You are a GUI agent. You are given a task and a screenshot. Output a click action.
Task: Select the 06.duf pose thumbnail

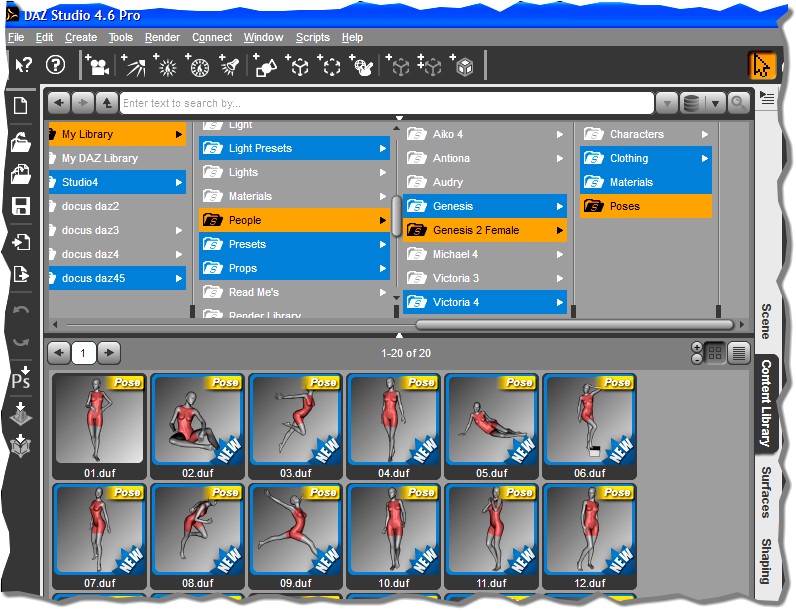[589, 426]
